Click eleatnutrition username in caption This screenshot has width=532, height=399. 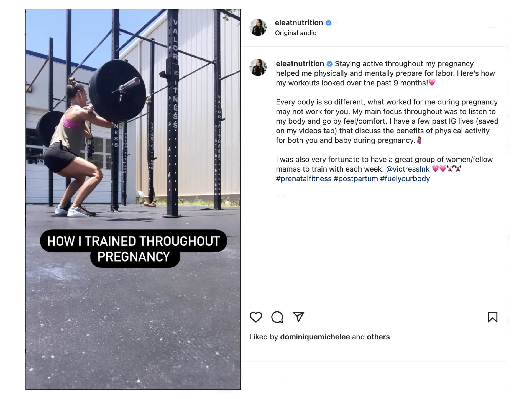click(300, 64)
